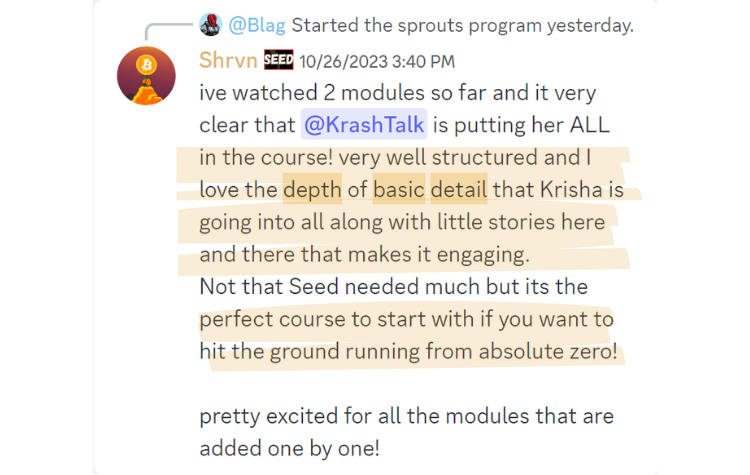Image resolution: width=750 pixels, height=475 pixels.
Task: Click the name 'Krisha' in the message
Action: (572, 189)
